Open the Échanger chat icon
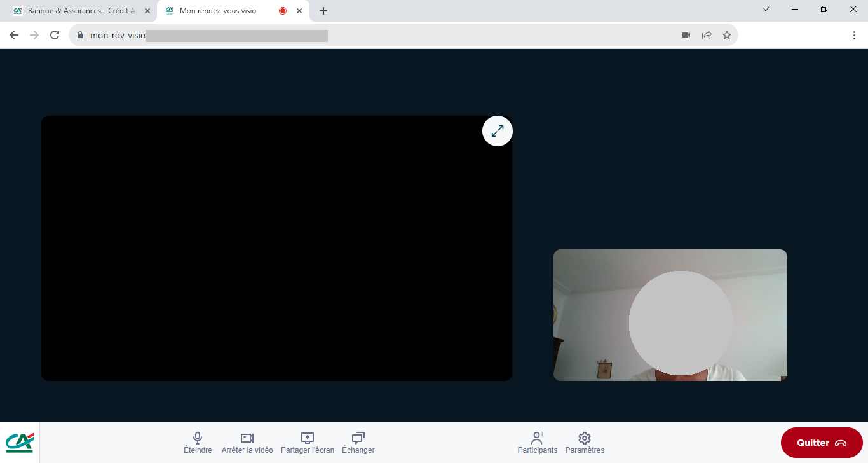The height and width of the screenshot is (463, 868). (358, 443)
